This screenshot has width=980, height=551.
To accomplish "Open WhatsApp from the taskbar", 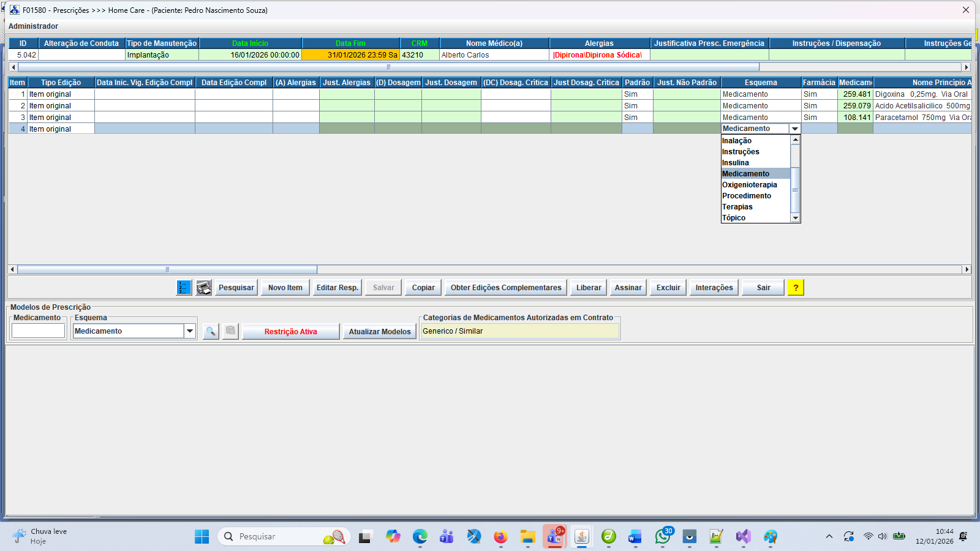I will pos(662,537).
